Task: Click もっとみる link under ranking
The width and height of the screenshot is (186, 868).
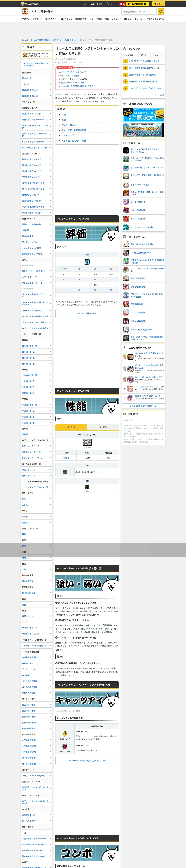Action: pyautogui.click(x=159, y=95)
